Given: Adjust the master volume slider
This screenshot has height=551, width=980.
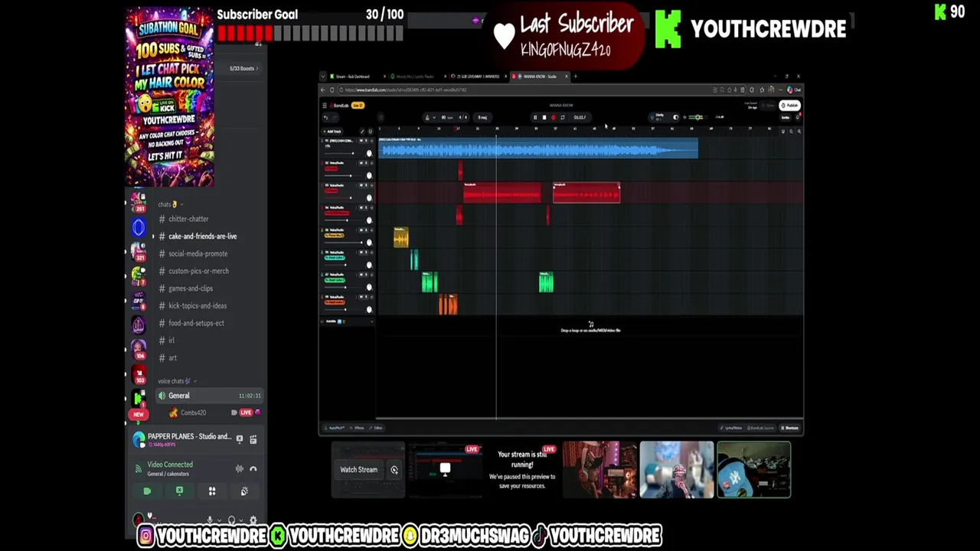Looking at the screenshot, I should tap(697, 117).
